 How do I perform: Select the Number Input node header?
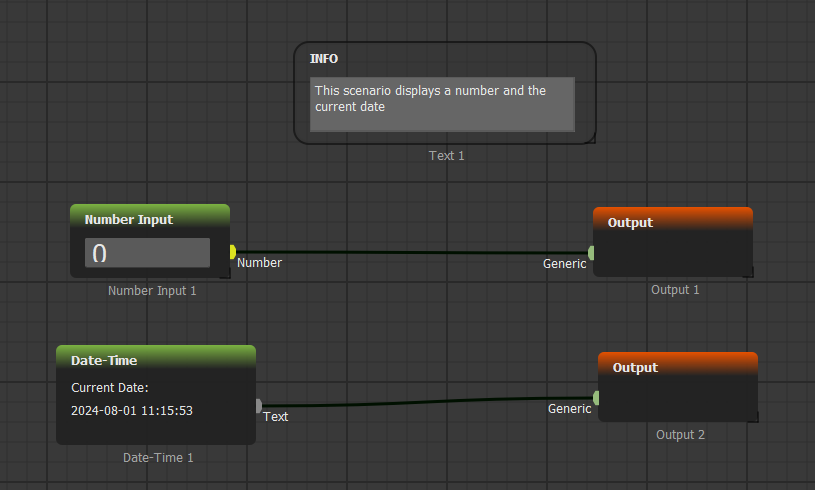(150, 219)
